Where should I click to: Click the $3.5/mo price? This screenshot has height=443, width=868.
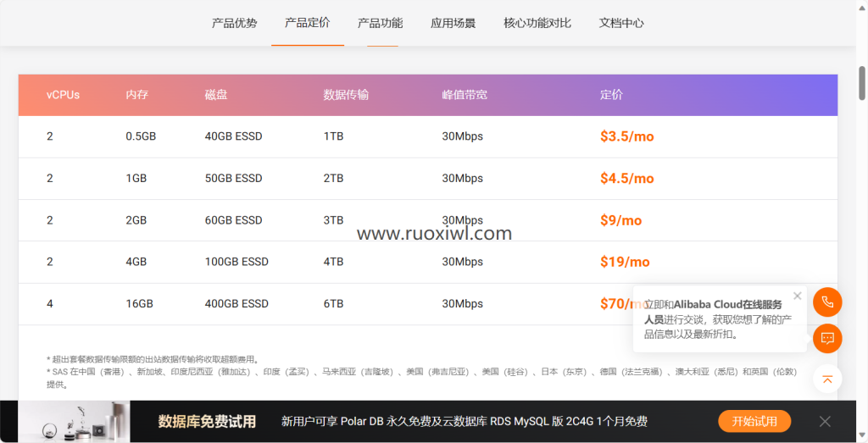(626, 136)
